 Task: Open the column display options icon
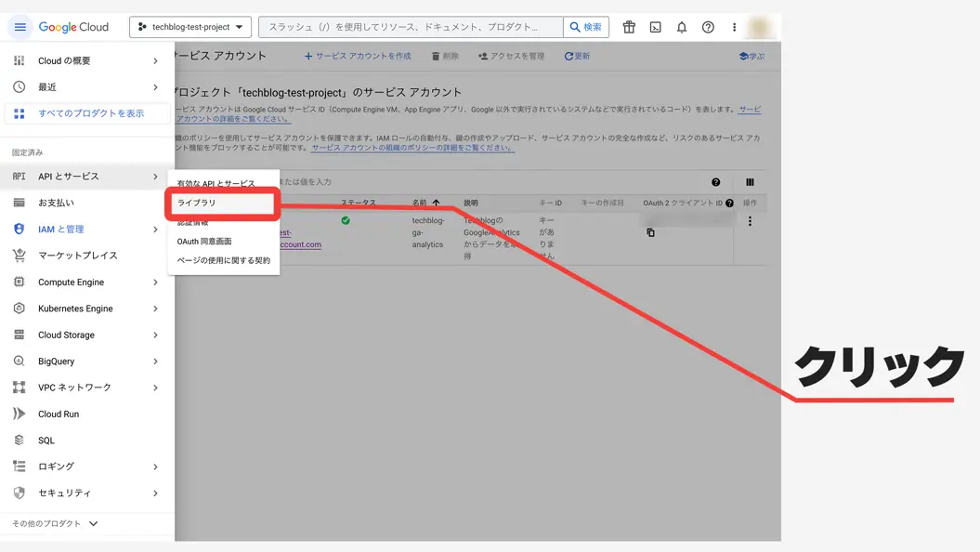point(750,182)
